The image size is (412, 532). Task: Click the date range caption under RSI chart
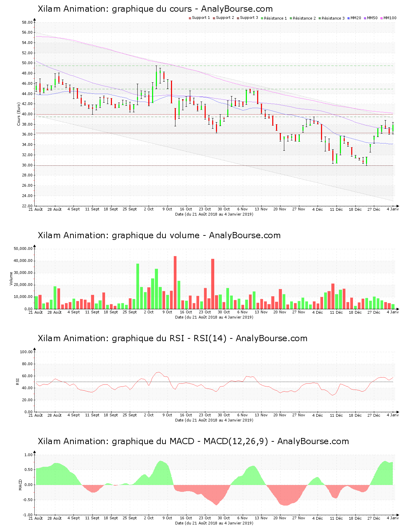[214, 420]
